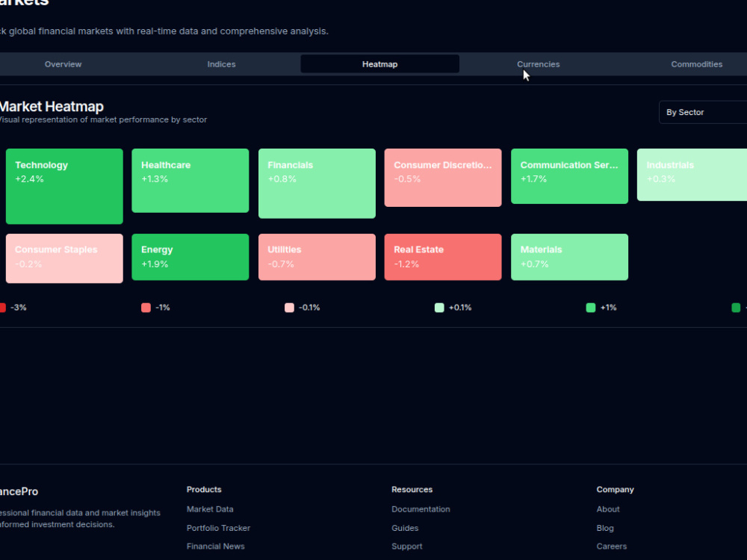
Task: Open the Financial News link
Action: point(215,547)
